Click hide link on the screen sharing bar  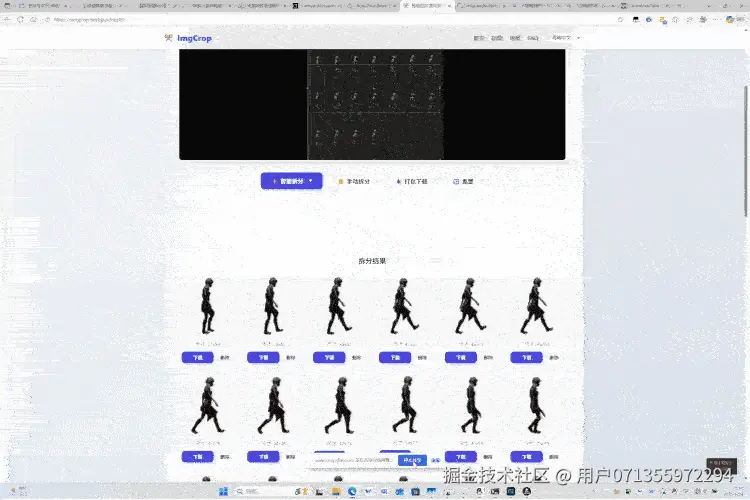[436, 460]
